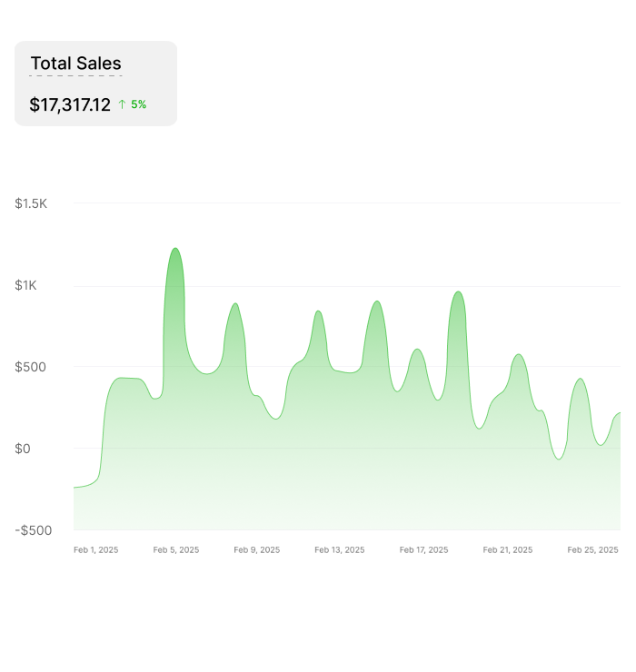Click the $1K y-axis label
This screenshot has height=672, width=636.
[x=25, y=285]
